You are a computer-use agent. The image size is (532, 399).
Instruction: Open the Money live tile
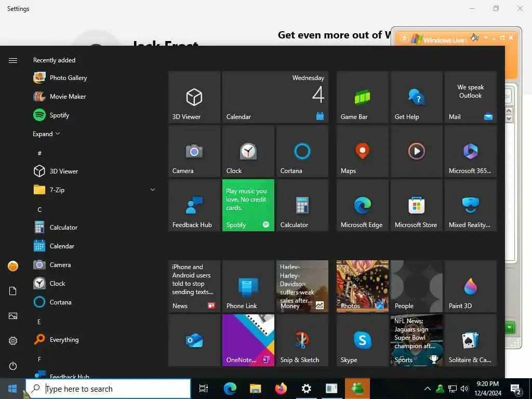[x=302, y=286]
